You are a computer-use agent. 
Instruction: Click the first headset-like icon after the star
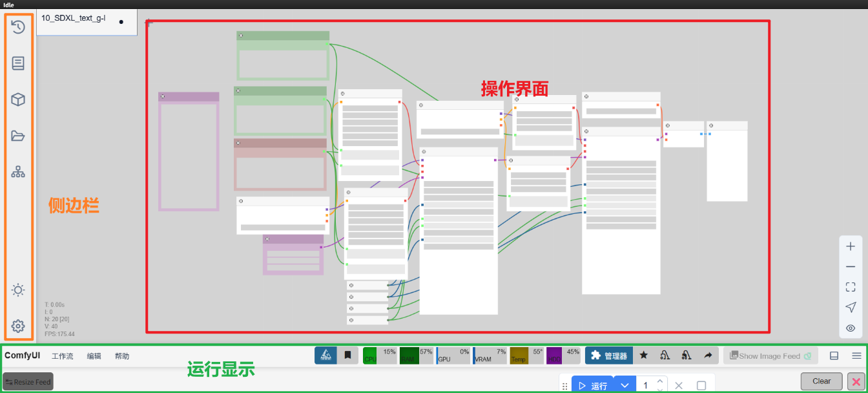pos(665,356)
